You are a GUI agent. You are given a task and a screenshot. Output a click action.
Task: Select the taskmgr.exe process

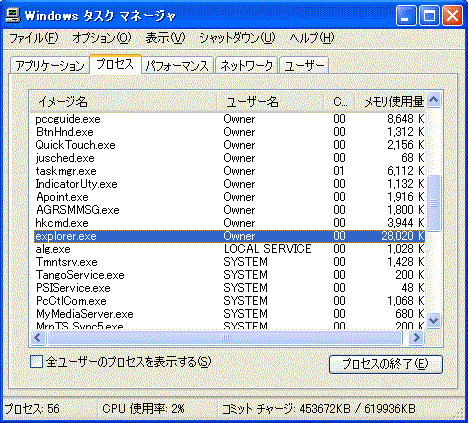230,171
